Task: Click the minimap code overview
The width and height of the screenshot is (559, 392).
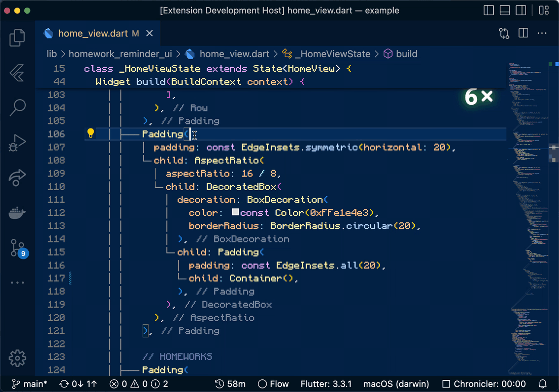Action: click(x=527, y=217)
